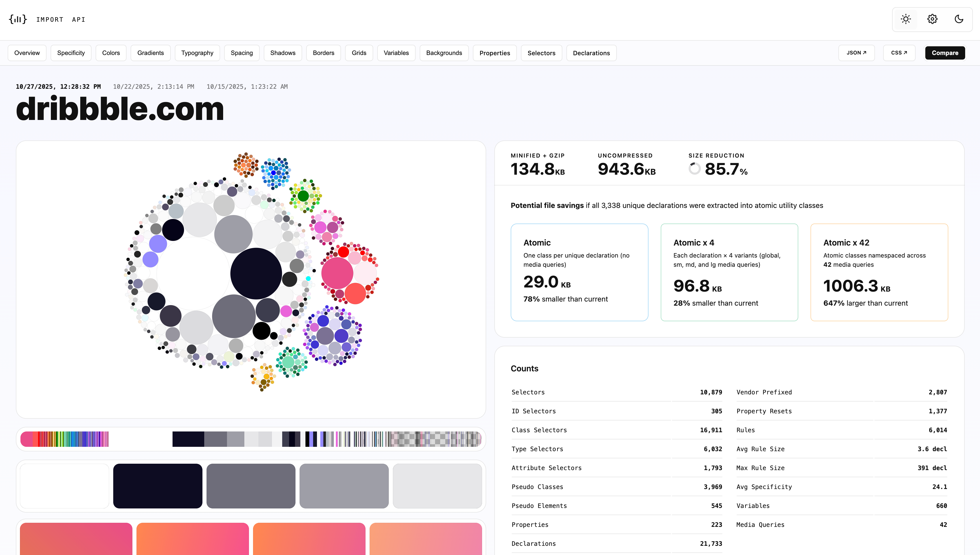Switch to the Colors tab
980x555 pixels.
[111, 53]
